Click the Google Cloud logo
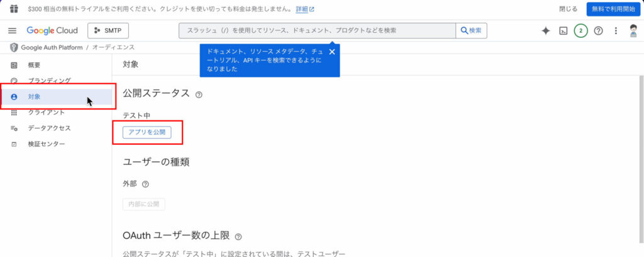The width and height of the screenshot is (644, 257). (52, 30)
